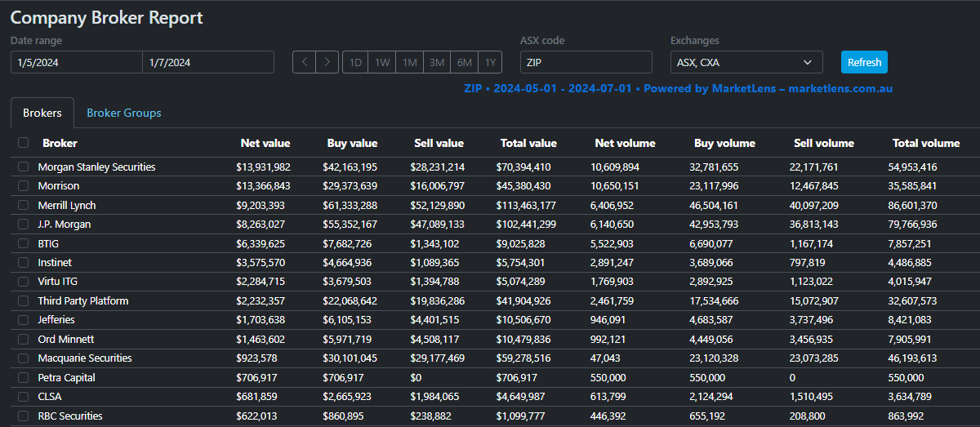Edit the start date field 1/5/2024
980x427 pixels.
pos(77,62)
